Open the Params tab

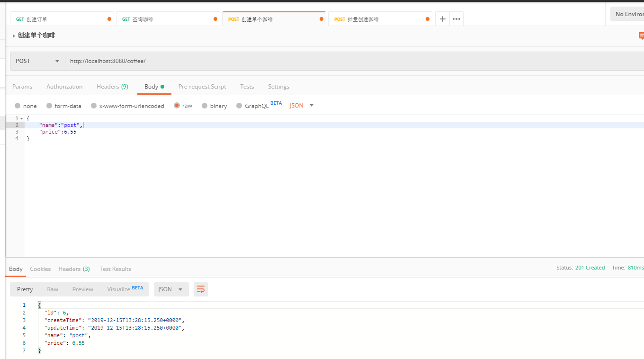22,87
